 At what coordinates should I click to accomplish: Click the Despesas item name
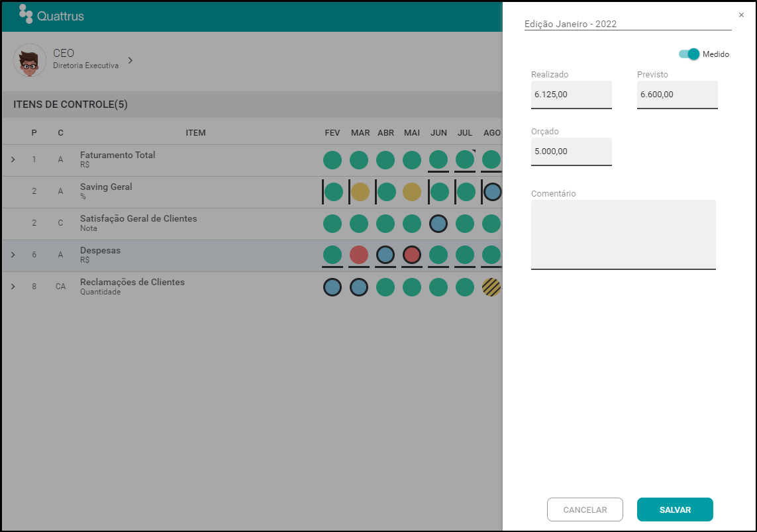coord(100,250)
